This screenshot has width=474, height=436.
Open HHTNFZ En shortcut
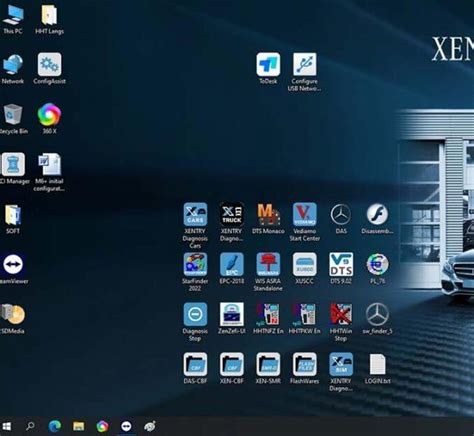point(268,319)
